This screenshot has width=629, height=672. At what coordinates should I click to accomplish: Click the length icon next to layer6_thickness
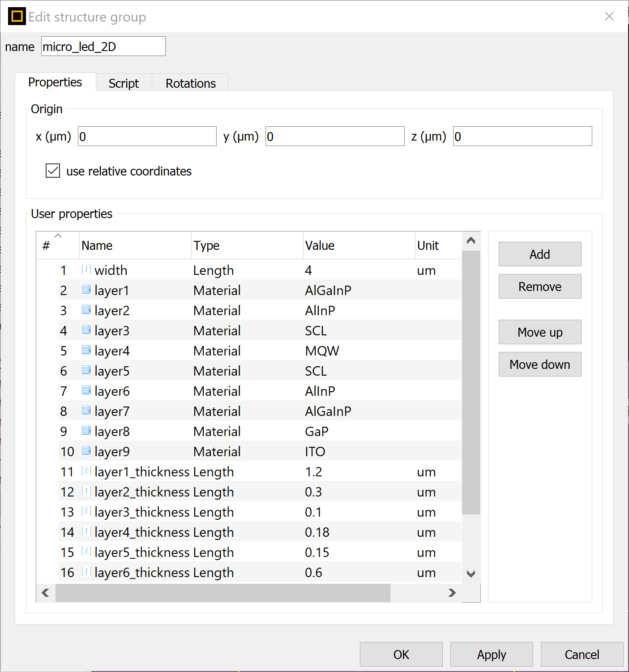click(86, 572)
